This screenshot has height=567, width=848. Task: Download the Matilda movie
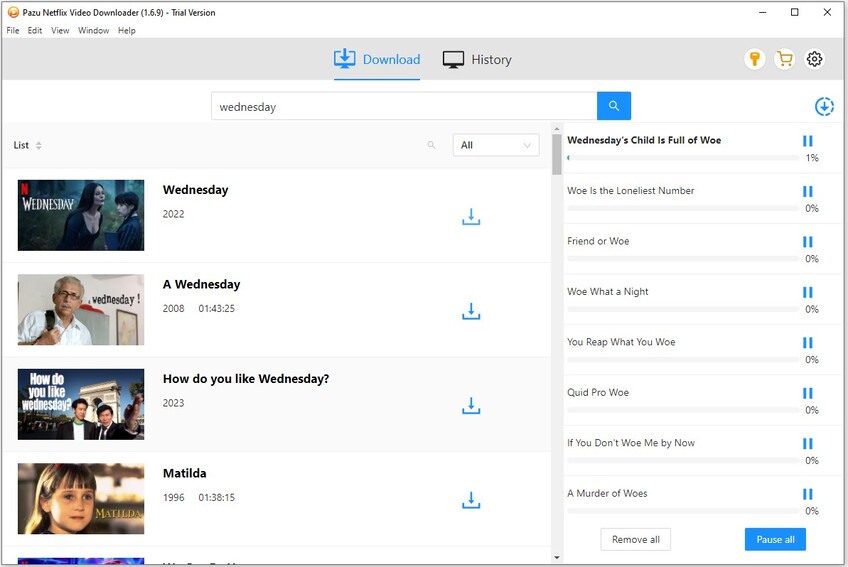[471, 500]
